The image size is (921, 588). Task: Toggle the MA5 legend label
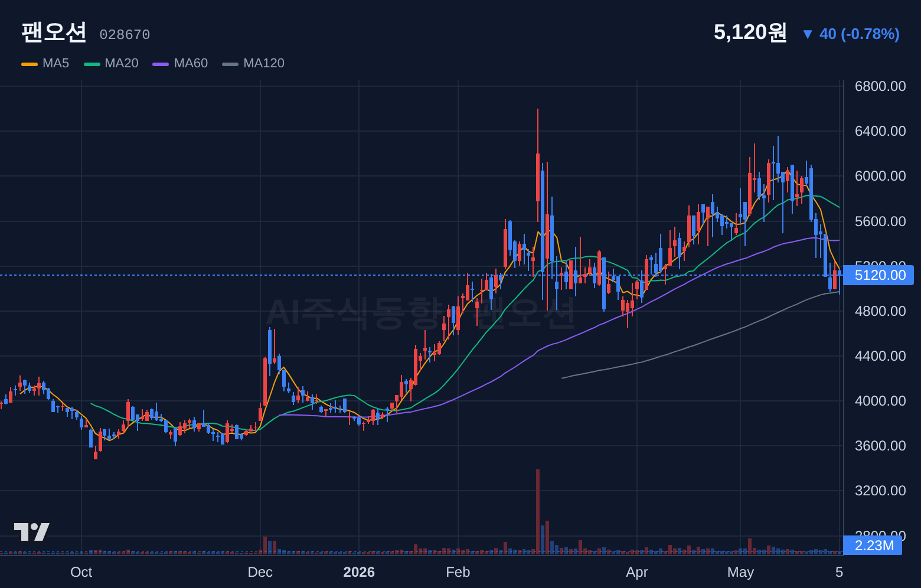coord(56,63)
